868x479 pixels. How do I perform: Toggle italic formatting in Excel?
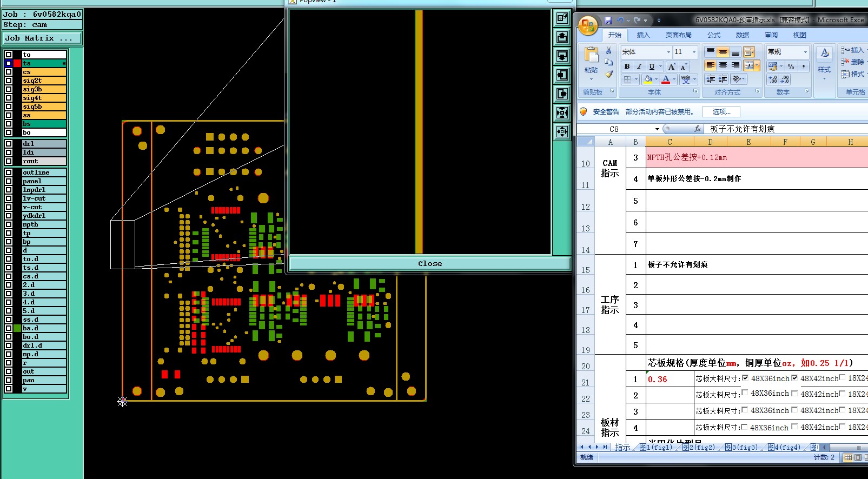(639, 66)
